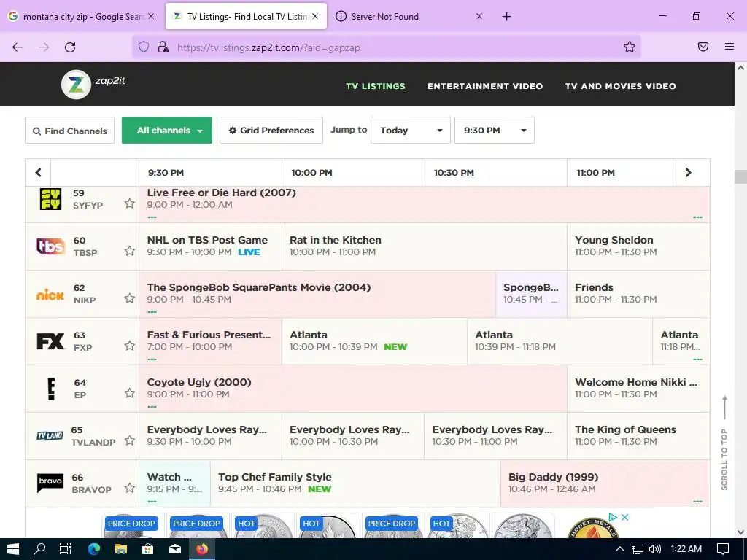Image resolution: width=747 pixels, height=560 pixels.
Task: Click the site padlock icon
Action: [163, 47]
